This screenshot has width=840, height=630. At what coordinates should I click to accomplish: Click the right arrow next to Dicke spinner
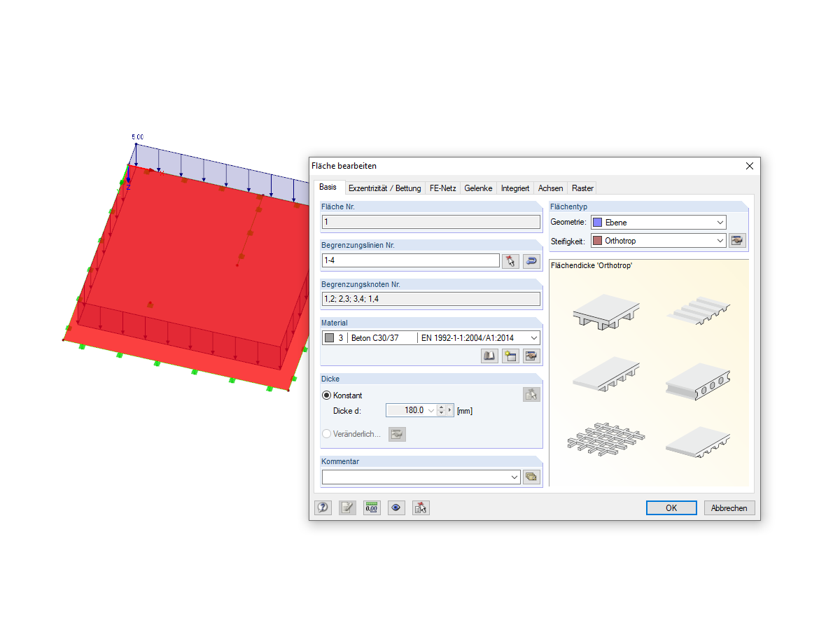click(x=450, y=410)
